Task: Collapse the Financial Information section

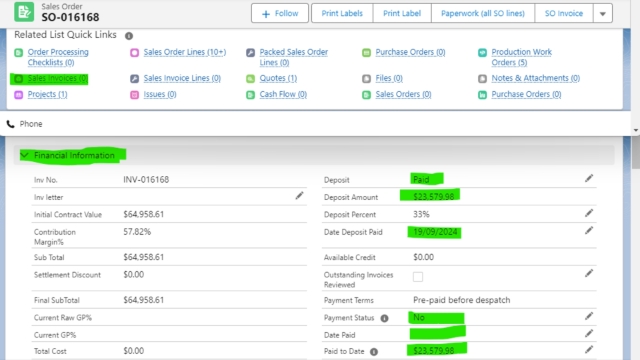Action: (x=24, y=155)
